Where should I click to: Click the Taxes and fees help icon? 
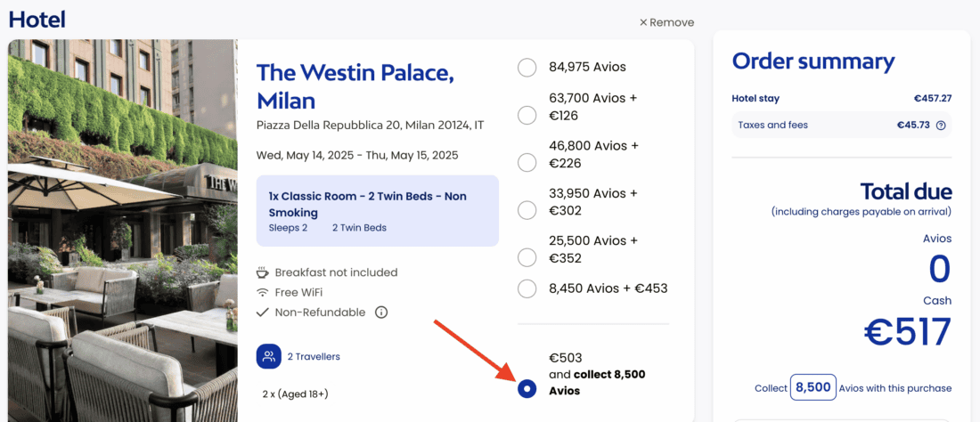tap(941, 126)
